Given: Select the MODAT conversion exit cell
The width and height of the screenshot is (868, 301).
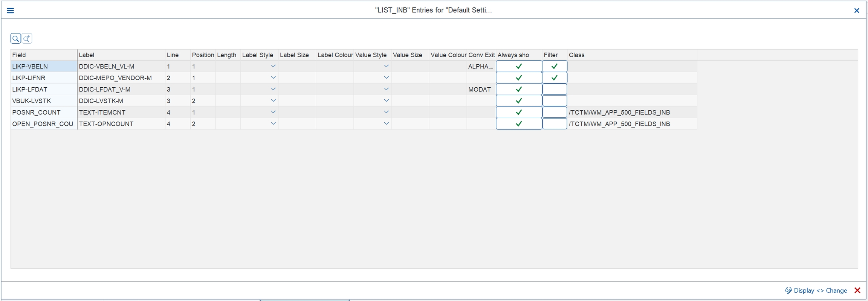Looking at the screenshot, I should pos(480,90).
